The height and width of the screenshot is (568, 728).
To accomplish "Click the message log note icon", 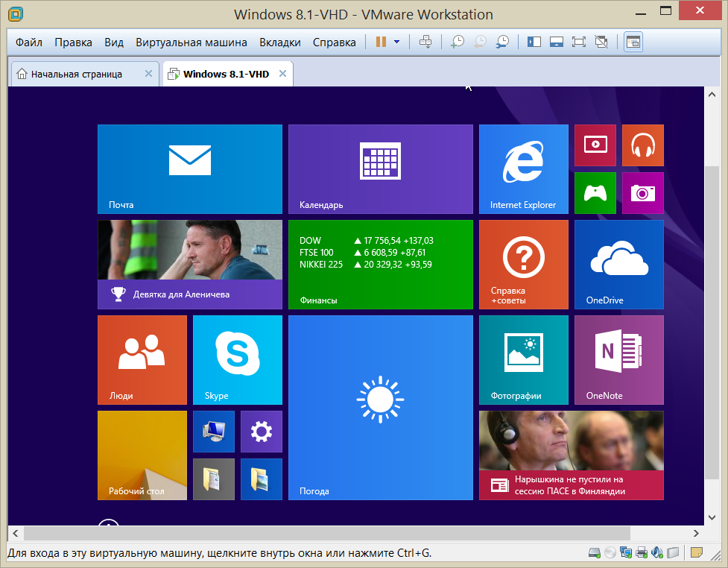I will pyautogui.click(x=696, y=552).
